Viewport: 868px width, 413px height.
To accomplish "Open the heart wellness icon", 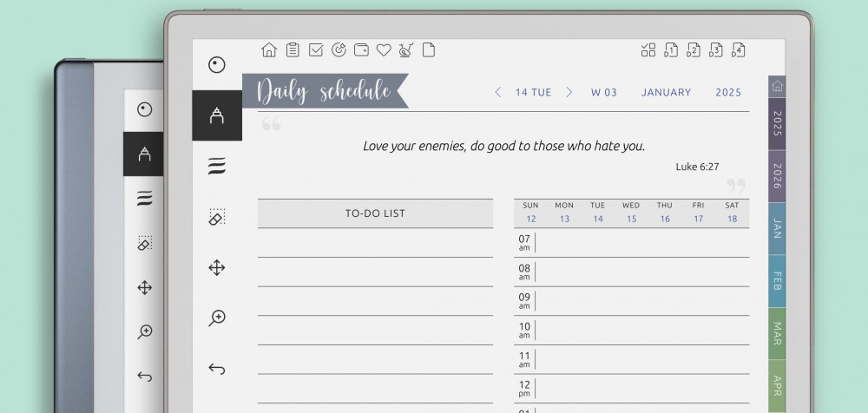I will 384,50.
